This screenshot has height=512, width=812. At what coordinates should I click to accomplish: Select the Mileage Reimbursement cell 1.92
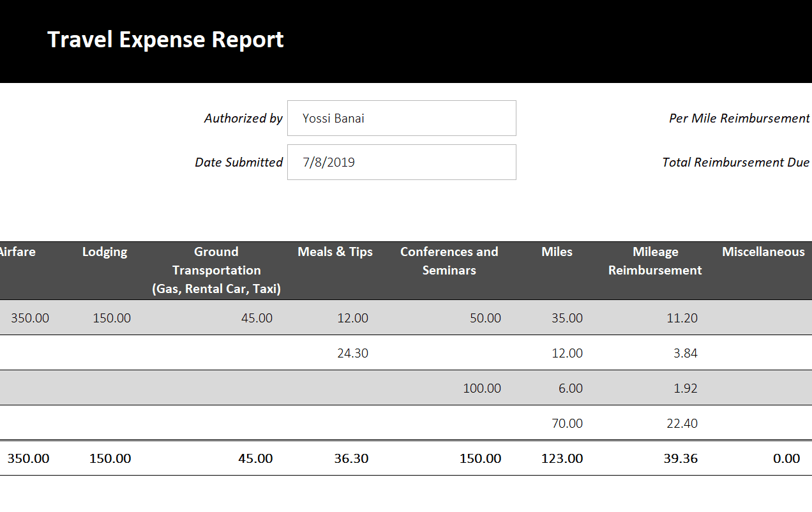(x=686, y=388)
